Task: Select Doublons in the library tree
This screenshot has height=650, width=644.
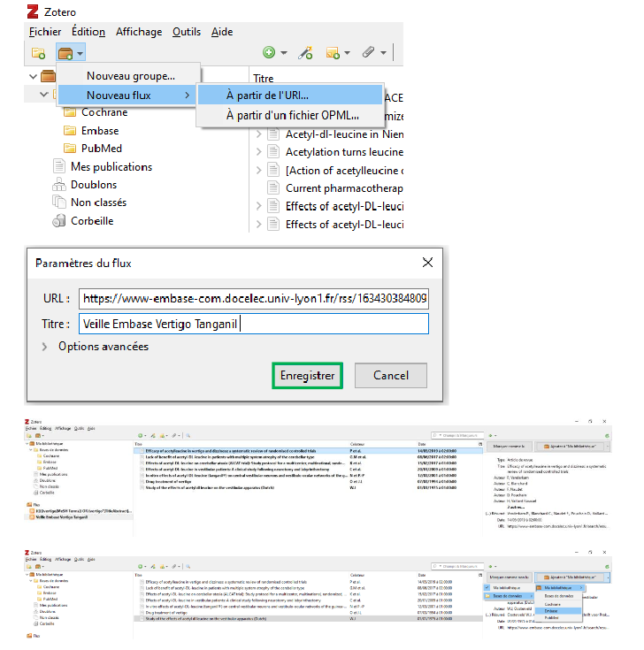Action: (x=93, y=185)
